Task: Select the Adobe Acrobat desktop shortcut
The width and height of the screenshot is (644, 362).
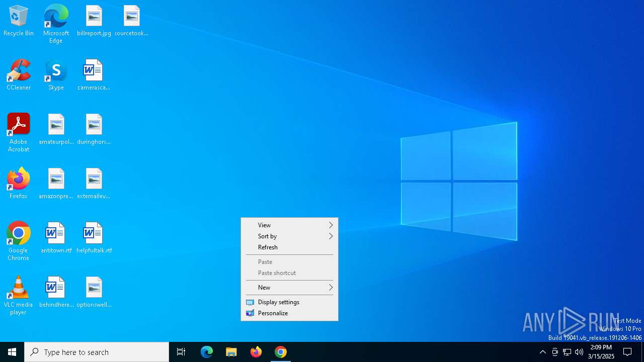Action: click(19, 133)
